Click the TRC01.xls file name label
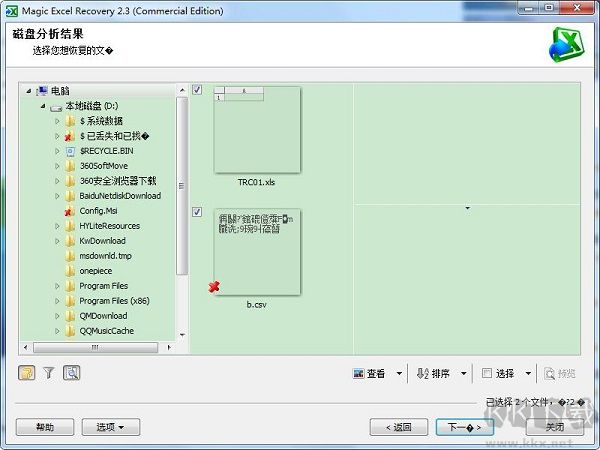 tap(256, 182)
